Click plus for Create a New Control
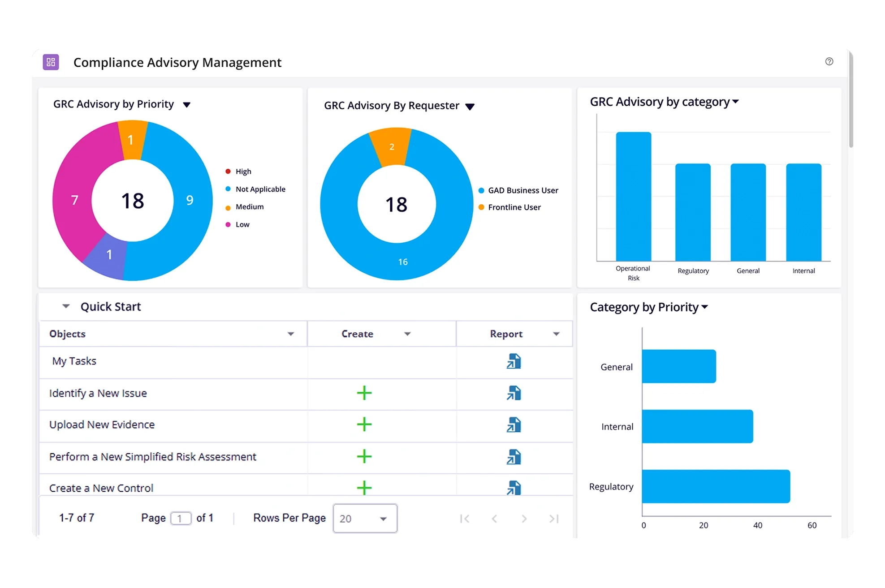The width and height of the screenshot is (885, 588). coord(364,487)
